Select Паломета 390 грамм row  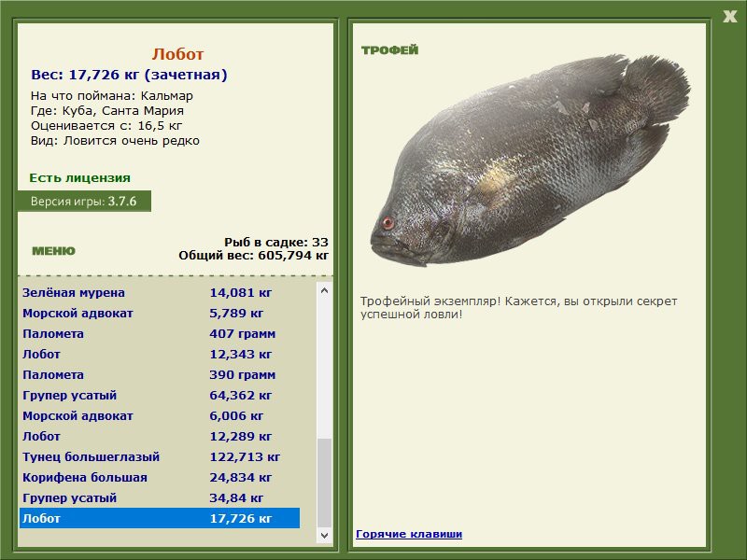click(x=160, y=374)
